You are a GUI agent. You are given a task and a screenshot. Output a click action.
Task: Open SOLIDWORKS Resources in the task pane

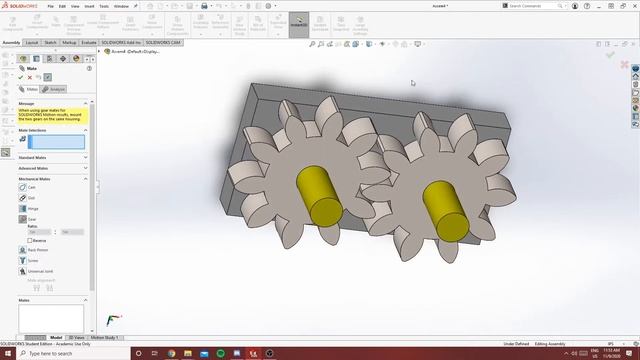pos(636,76)
